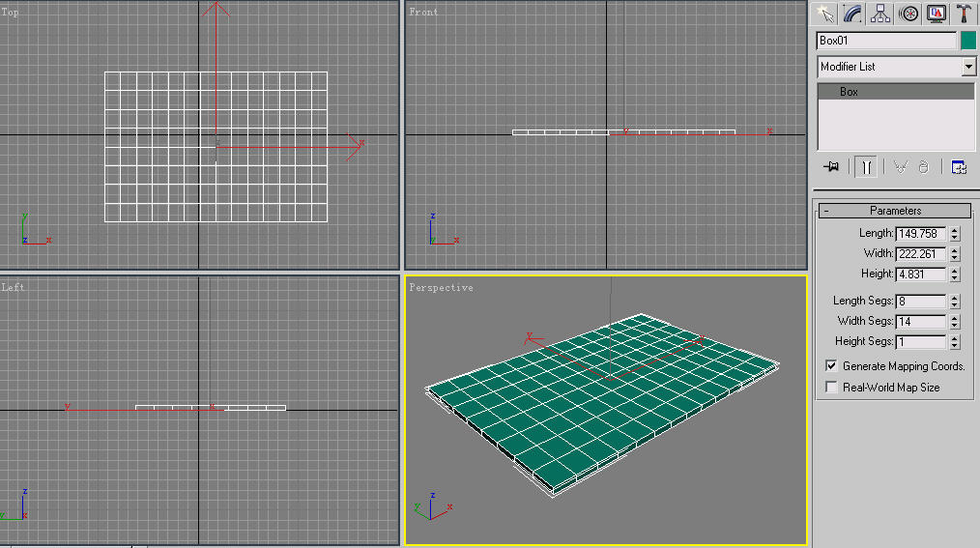
Task: Switch to the Modify panel tab
Action: click(852, 13)
